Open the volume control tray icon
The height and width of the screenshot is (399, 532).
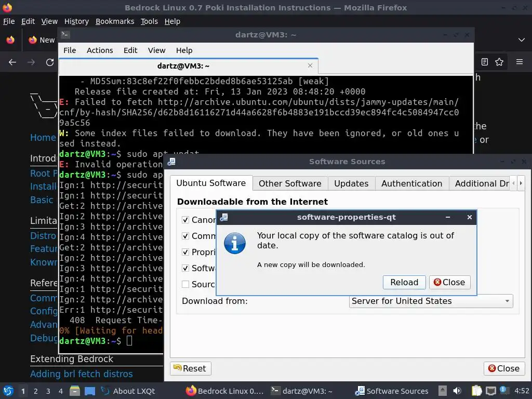457,391
